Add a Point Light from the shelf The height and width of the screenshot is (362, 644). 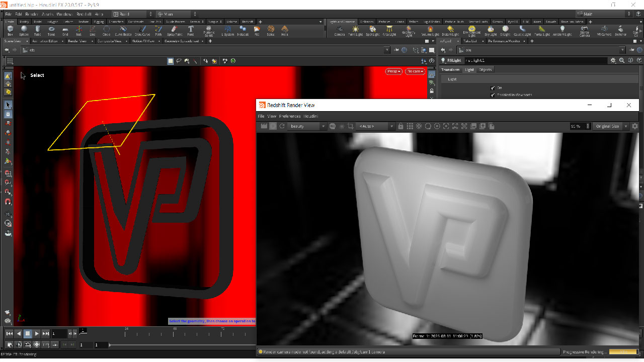pyautogui.click(x=356, y=31)
